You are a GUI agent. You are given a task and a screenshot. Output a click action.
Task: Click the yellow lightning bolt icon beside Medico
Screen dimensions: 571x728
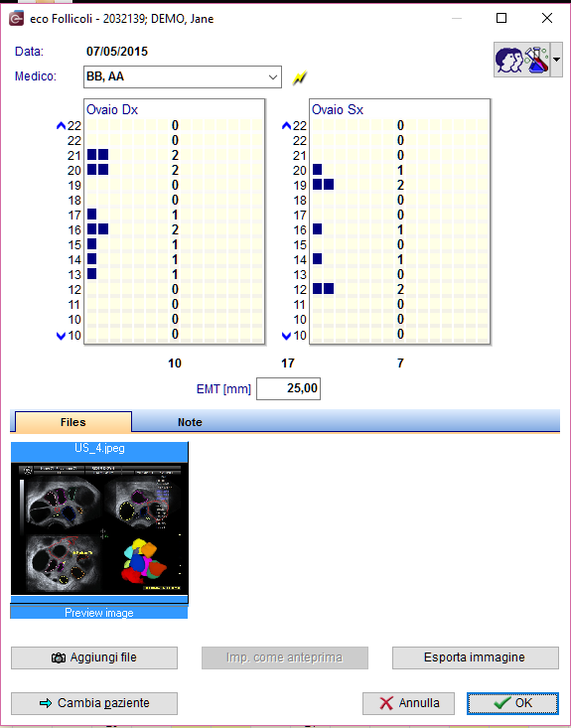tap(300, 77)
